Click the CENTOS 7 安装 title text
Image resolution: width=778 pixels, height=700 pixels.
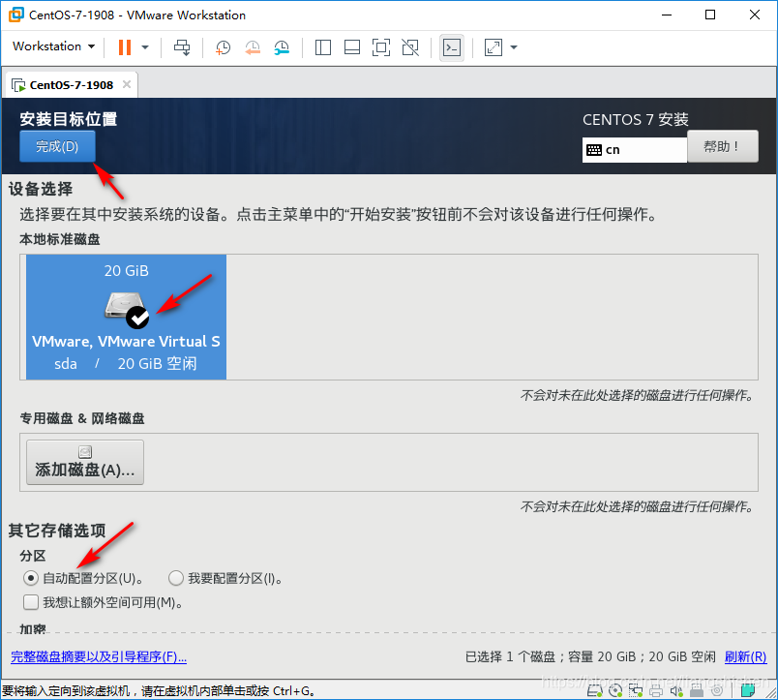[x=636, y=120]
